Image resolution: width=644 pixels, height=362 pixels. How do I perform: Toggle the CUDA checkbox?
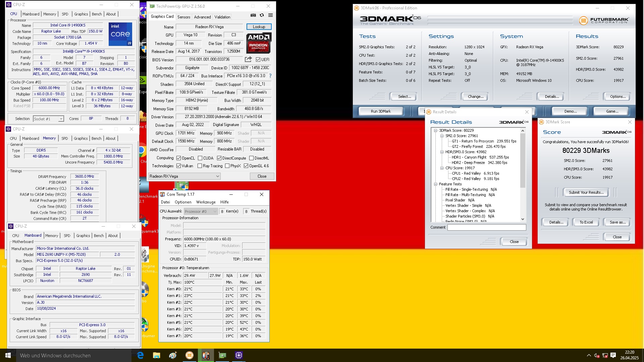point(200,158)
